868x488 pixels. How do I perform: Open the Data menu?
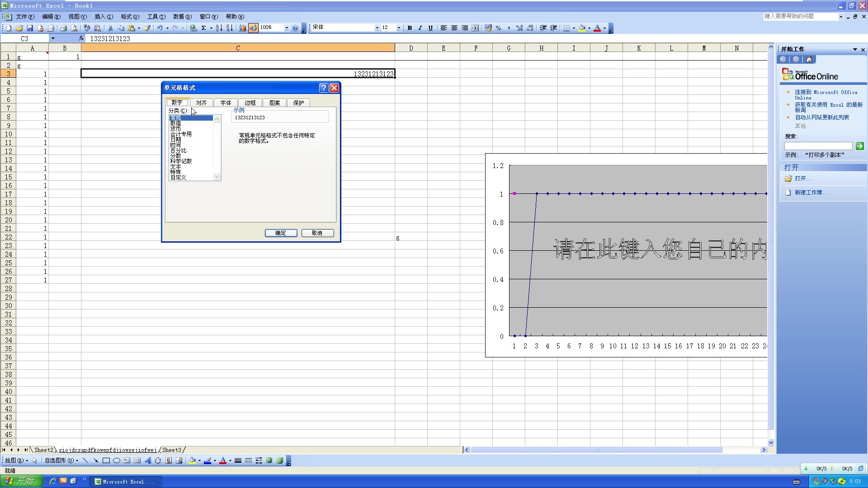pyautogui.click(x=182, y=17)
